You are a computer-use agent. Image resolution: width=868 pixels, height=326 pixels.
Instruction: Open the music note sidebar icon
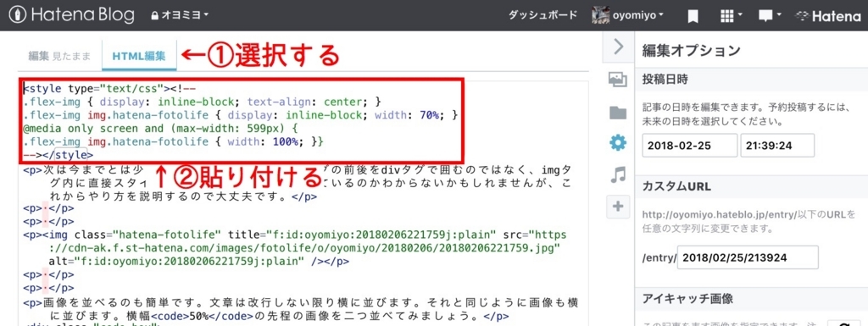click(618, 175)
